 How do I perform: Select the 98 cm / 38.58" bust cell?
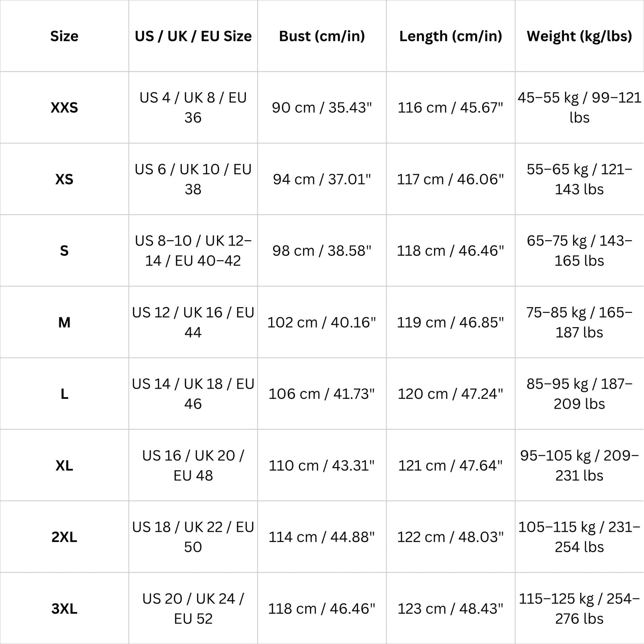(322, 251)
